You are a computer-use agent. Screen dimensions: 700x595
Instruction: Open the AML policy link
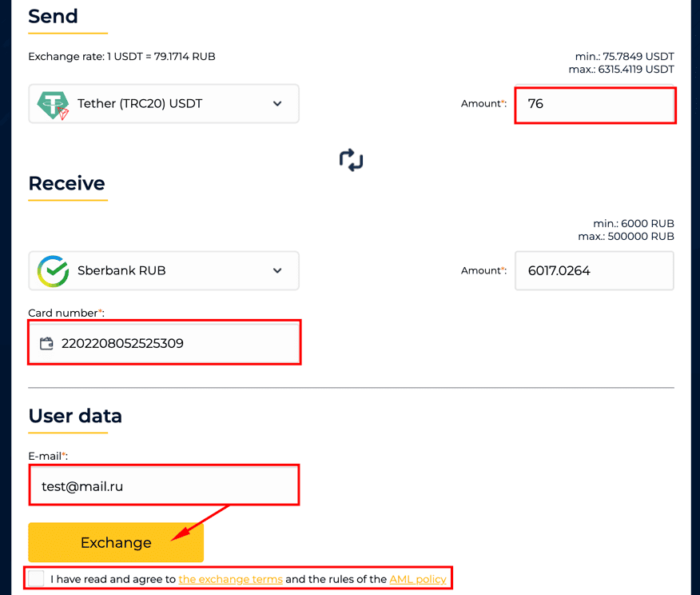[418, 579]
